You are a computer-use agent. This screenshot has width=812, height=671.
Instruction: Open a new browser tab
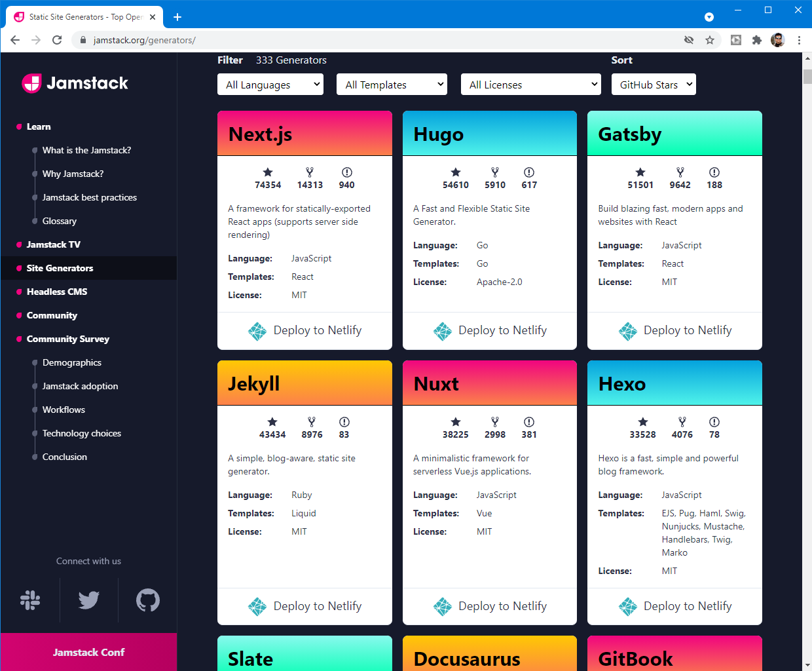click(x=177, y=17)
